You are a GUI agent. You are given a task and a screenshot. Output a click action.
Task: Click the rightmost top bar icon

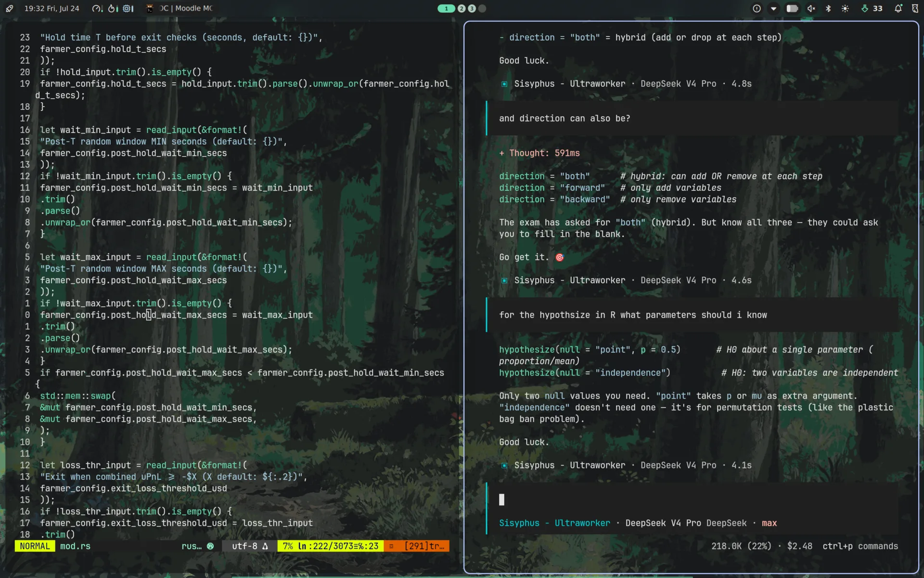(x=915, y=8)
